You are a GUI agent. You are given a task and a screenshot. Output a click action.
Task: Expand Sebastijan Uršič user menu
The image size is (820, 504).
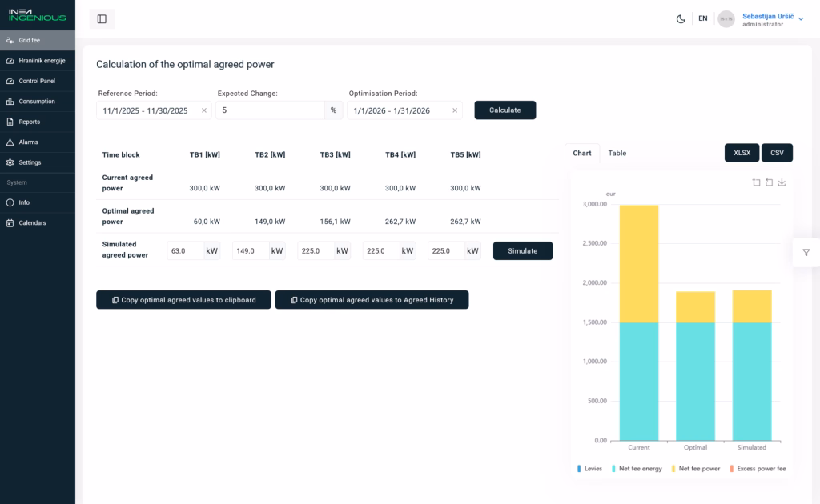tap(773, 19)
